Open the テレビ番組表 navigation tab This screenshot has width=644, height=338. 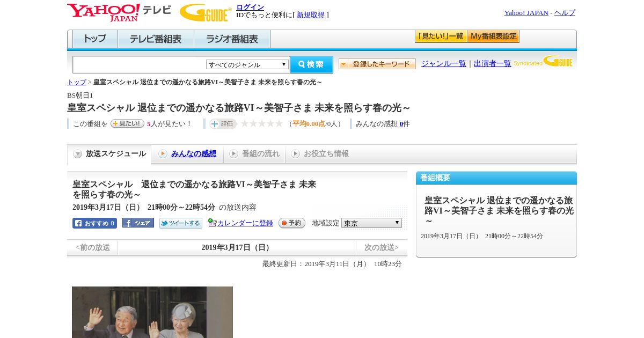[156, 39]
